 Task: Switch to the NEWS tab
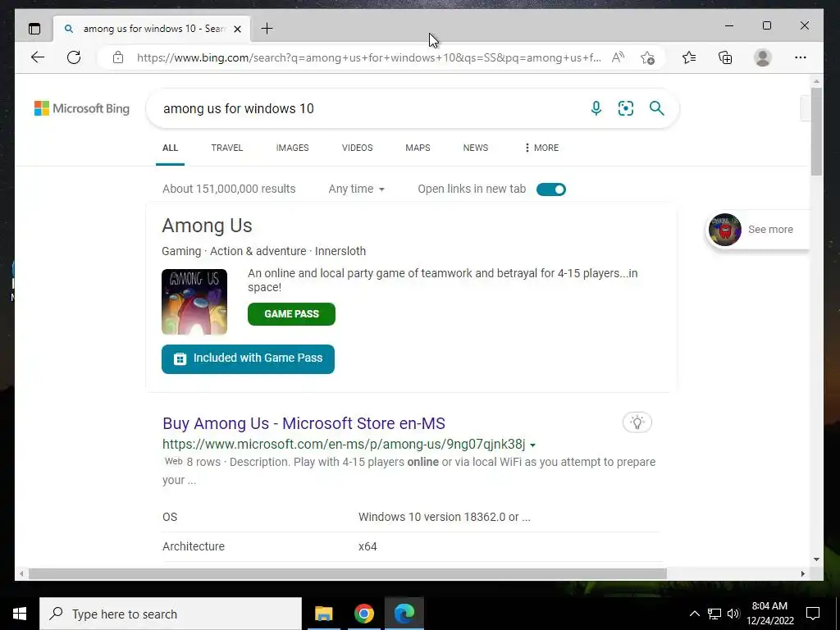pos(476,148)
